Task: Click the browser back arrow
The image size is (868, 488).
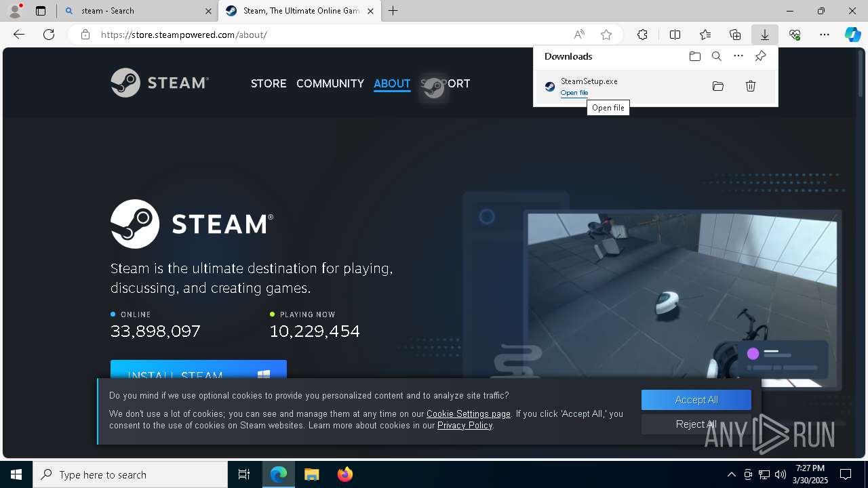Action: click(x=19, y=35)
